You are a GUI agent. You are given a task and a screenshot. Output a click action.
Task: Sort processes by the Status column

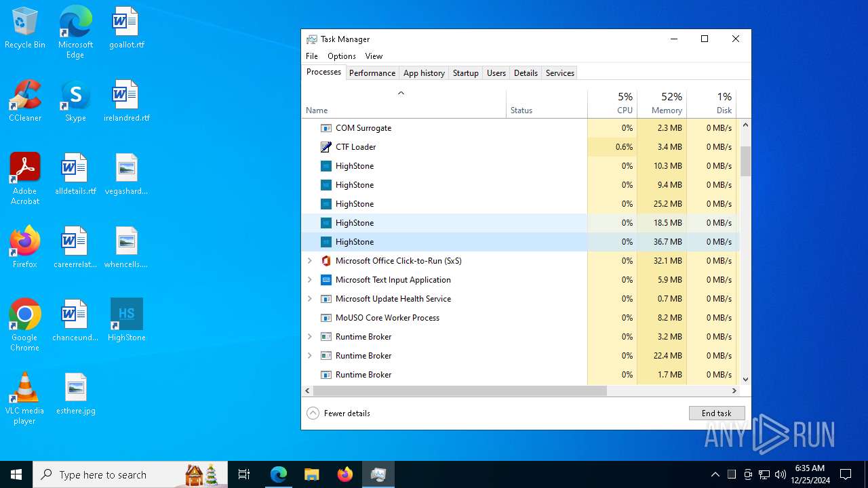547,103
